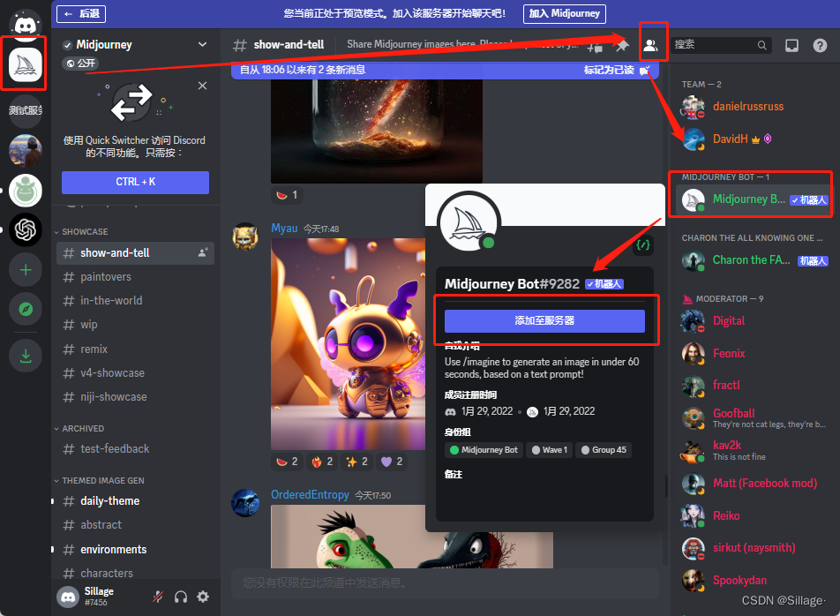Image resolution: width=840 pixels, height=616 pixels.
Task: Select Midjourney Bot in member list
Action: [752, 199]
